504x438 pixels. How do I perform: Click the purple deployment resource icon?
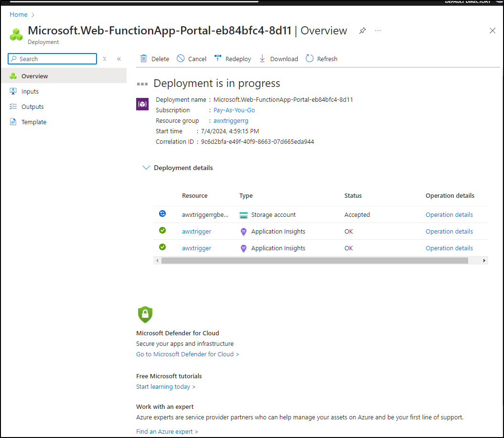click(x=142, y=104)
